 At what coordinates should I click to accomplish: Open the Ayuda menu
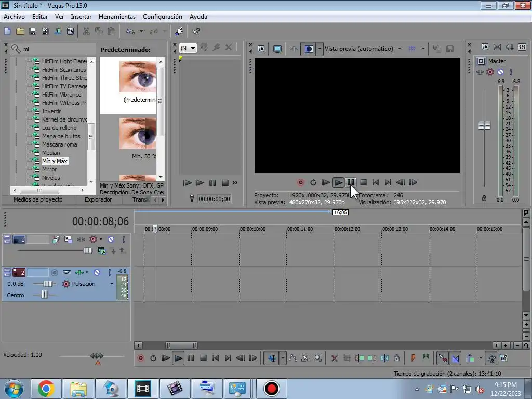pyautogui.click(x=198, y=16)
